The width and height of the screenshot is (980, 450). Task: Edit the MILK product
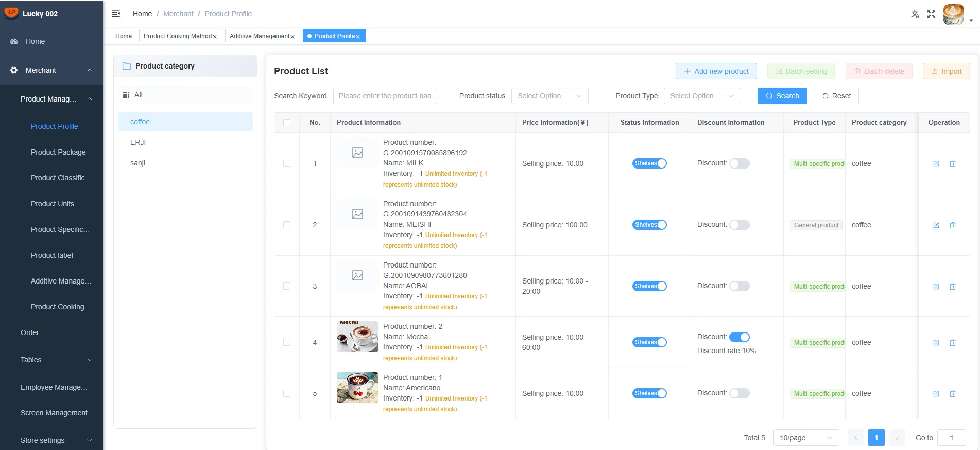(x=936, y=164)
